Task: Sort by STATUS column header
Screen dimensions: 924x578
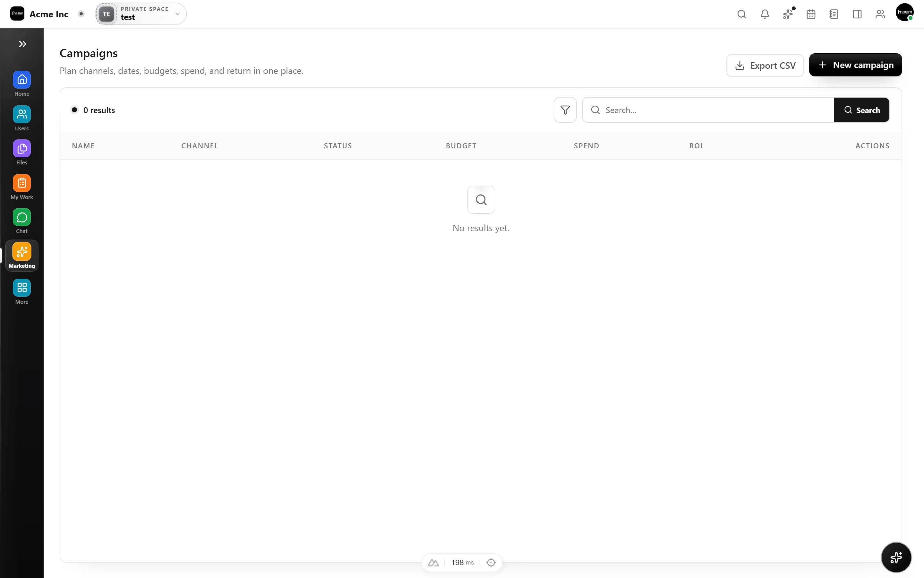Action: (x=338, y=146)
